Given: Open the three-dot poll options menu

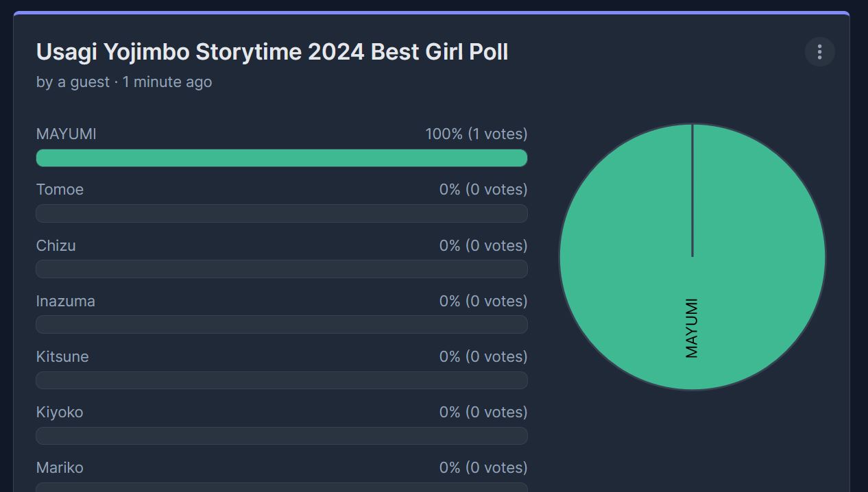Looking at the screenshot, I should click(819, 52).
